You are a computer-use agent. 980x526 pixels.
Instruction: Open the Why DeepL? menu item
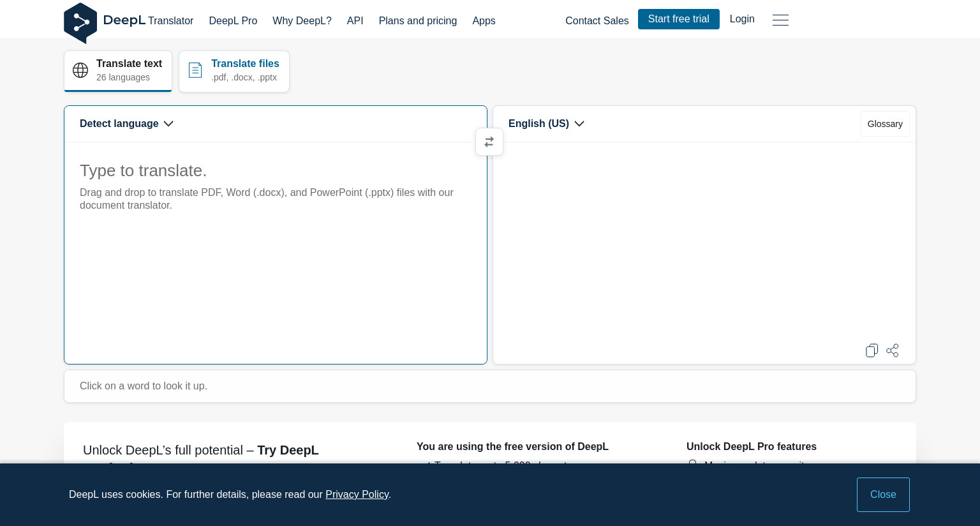click(302, 20)
